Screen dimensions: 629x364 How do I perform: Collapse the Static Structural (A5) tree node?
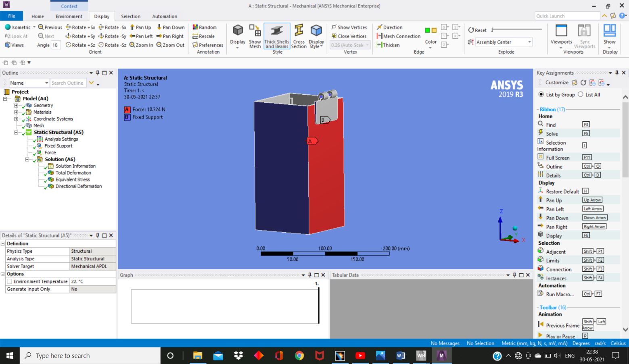pos(17,132)
